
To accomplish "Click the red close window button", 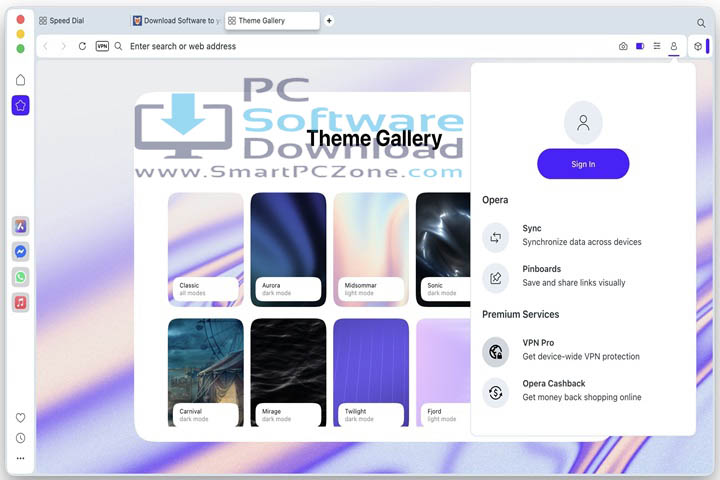I will pyautogui.click(x=20, y=19).
